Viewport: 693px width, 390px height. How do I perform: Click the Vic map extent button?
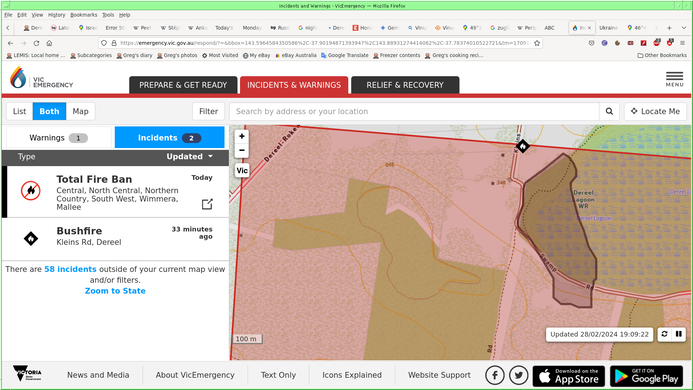242,171
